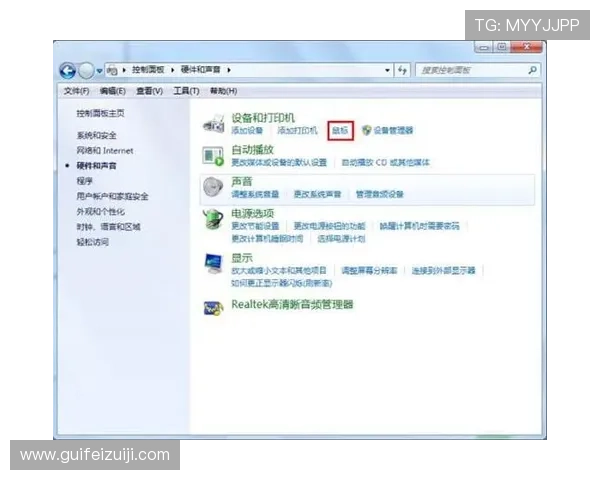600x480 pixels.
Task: Open 电源选项 heading
Action: pos(252,213)
